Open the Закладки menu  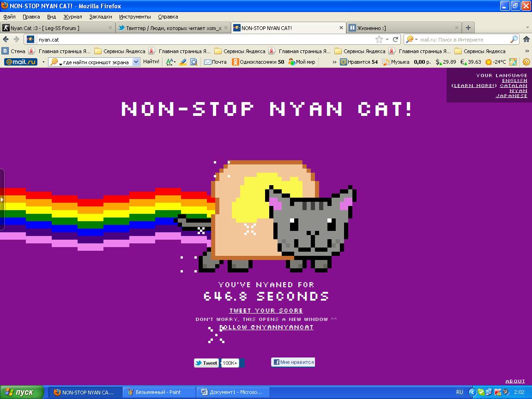point(100,17)
